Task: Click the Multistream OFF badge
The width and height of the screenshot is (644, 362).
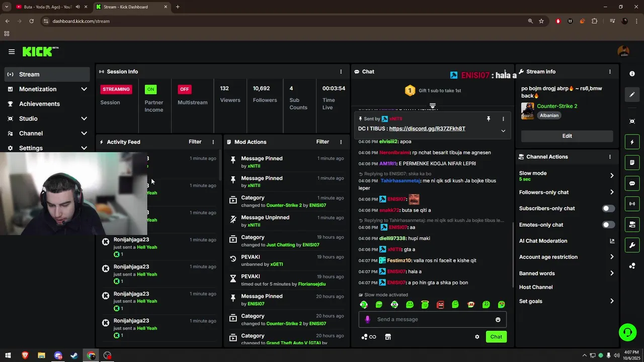Action: click(x=185, y=89)
